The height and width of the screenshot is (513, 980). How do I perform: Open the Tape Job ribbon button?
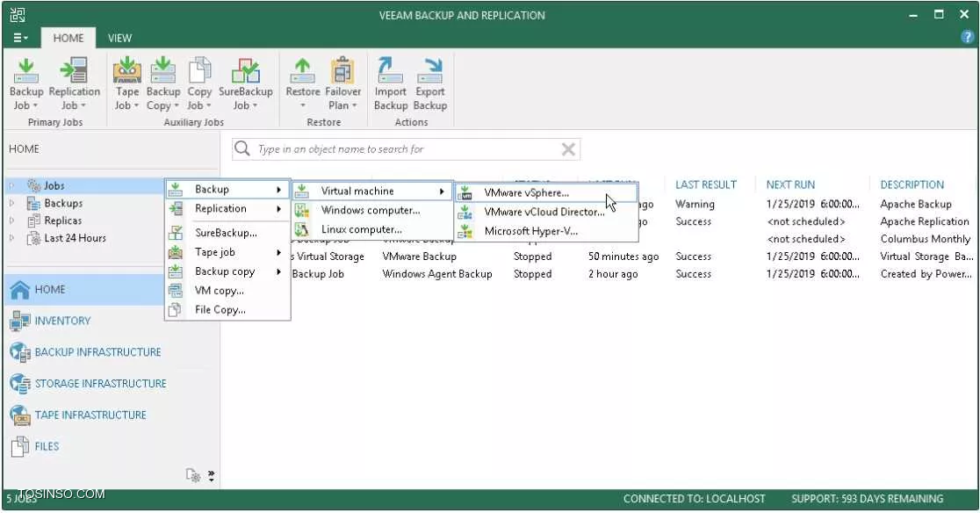[126, 84]
